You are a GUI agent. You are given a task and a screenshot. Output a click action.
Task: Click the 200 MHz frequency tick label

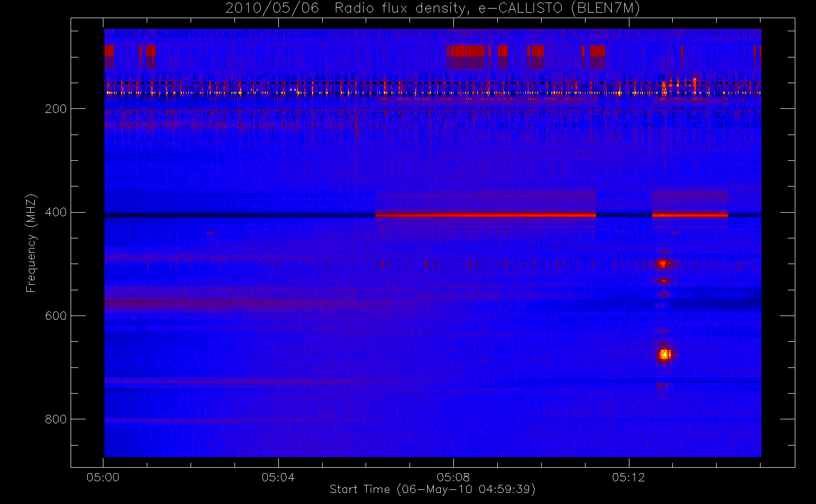coord(55,109)
